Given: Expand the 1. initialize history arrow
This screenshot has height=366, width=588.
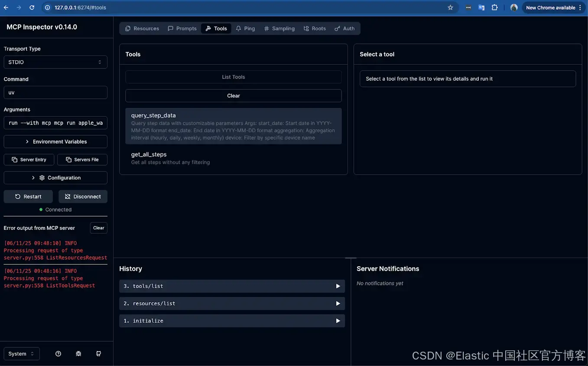Looking at the screenshot, I should (x=338, y=321).
